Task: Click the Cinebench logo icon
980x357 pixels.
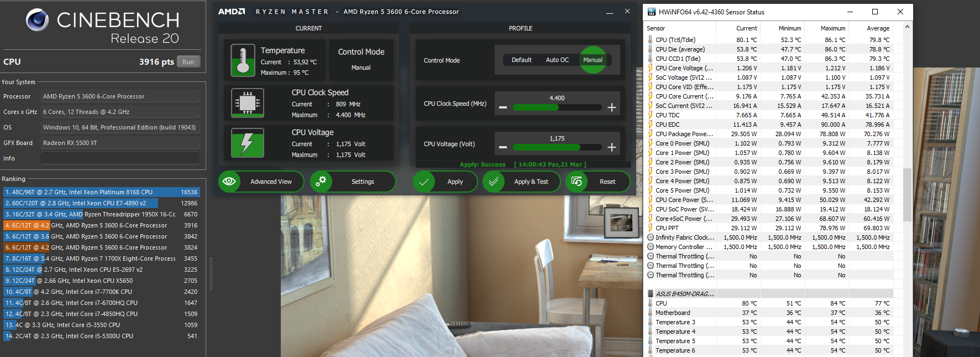Action: pyautogui.click(x=37, y=20)
